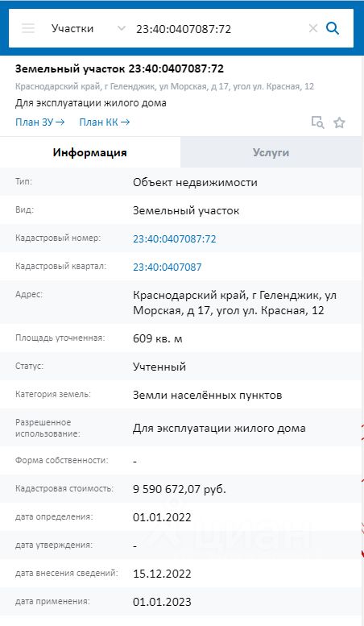Clear the search field with X icon

click(313, 28)
